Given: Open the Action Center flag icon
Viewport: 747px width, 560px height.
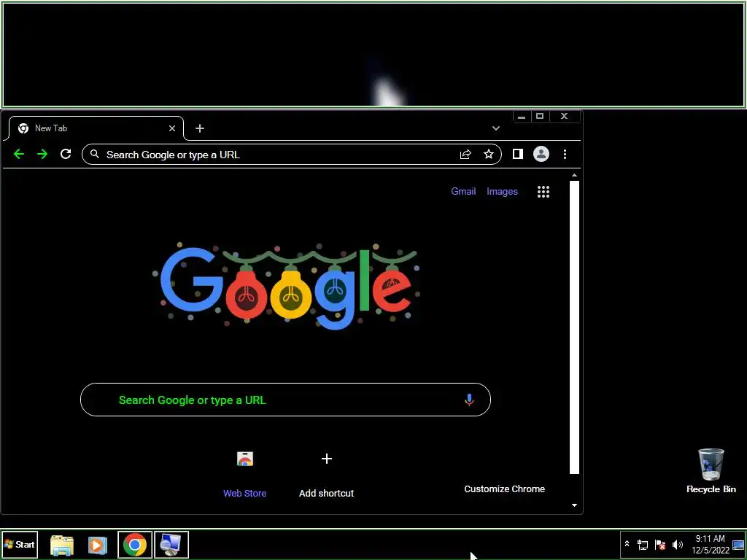Looking at the screenshot, I should pyautogui.click(x=660, y=545).
